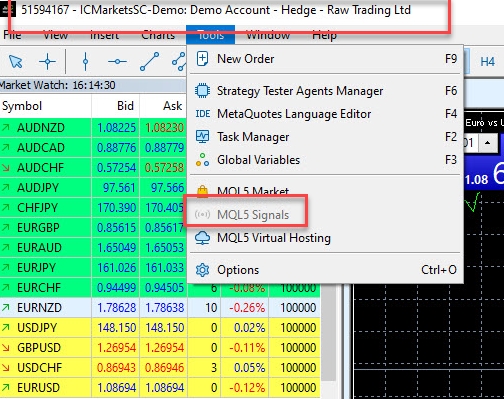Choose New Order from Tools menu

pos(325,59)
